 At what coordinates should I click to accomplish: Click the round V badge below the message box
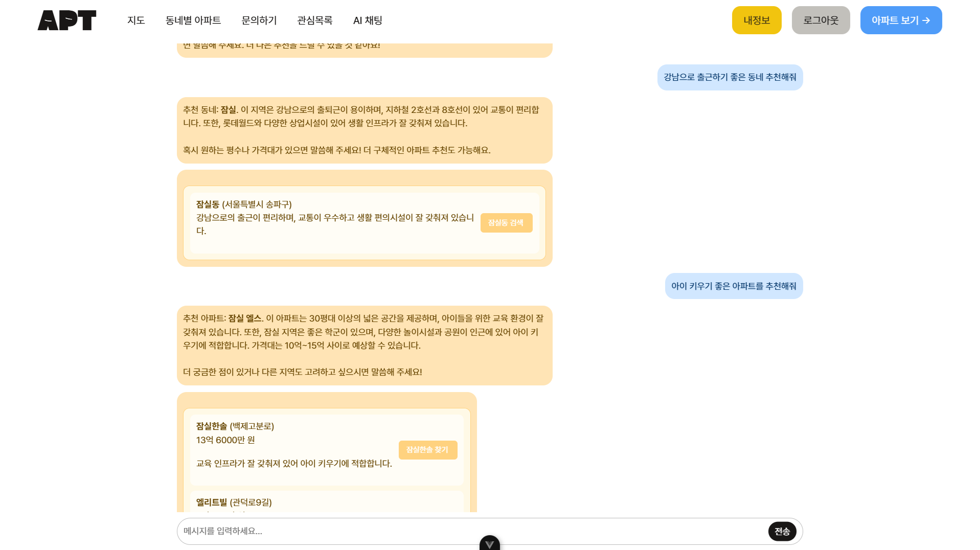(489, 544)
